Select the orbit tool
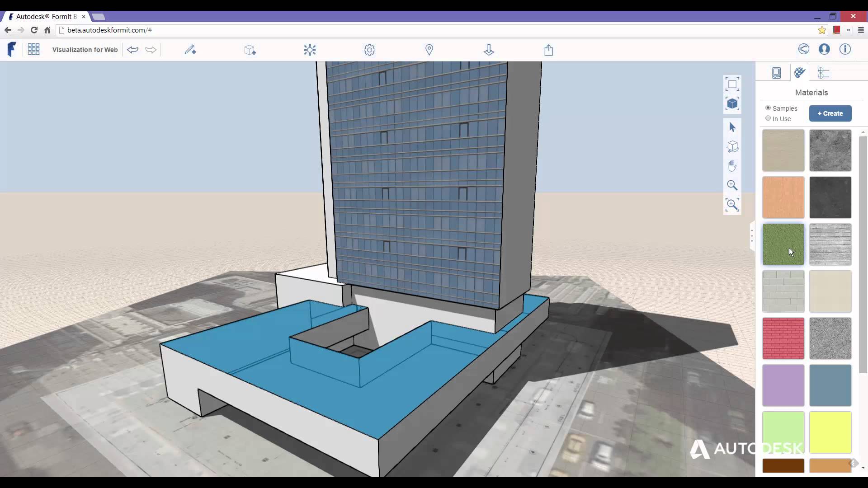 point(732,147)
